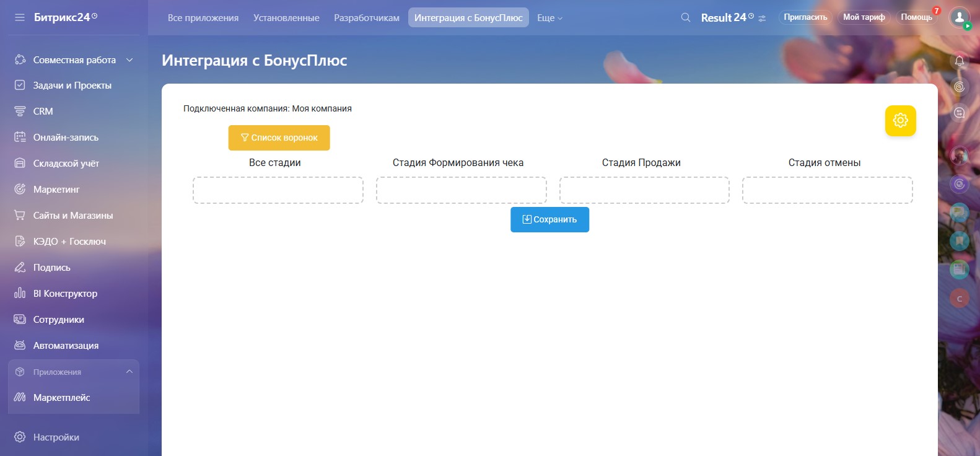Open the Подпись section

point(52,268)
